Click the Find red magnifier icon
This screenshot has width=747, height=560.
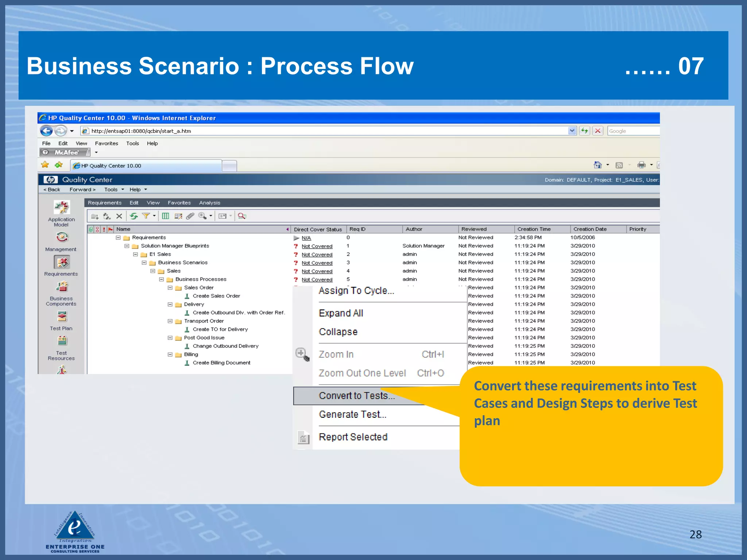242,216
